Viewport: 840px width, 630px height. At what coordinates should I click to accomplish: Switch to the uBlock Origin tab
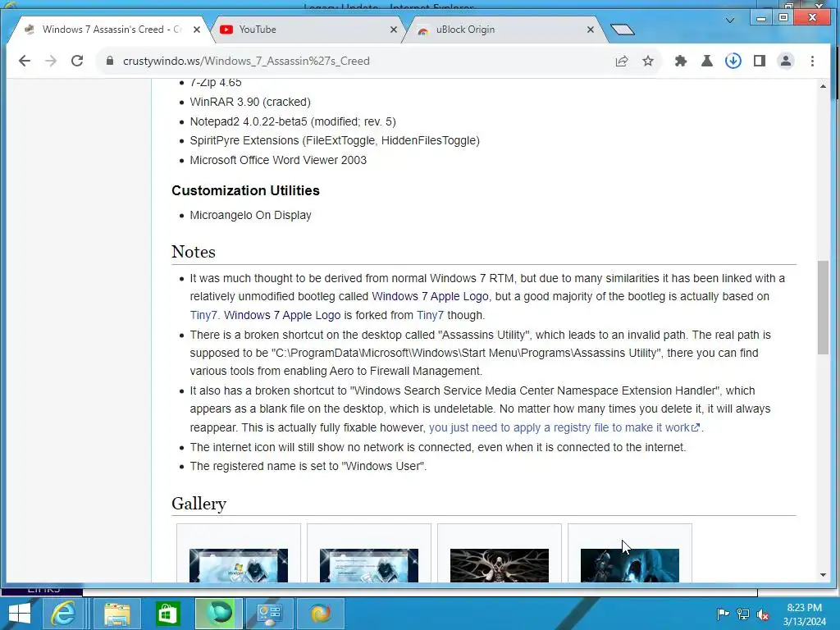504,30
